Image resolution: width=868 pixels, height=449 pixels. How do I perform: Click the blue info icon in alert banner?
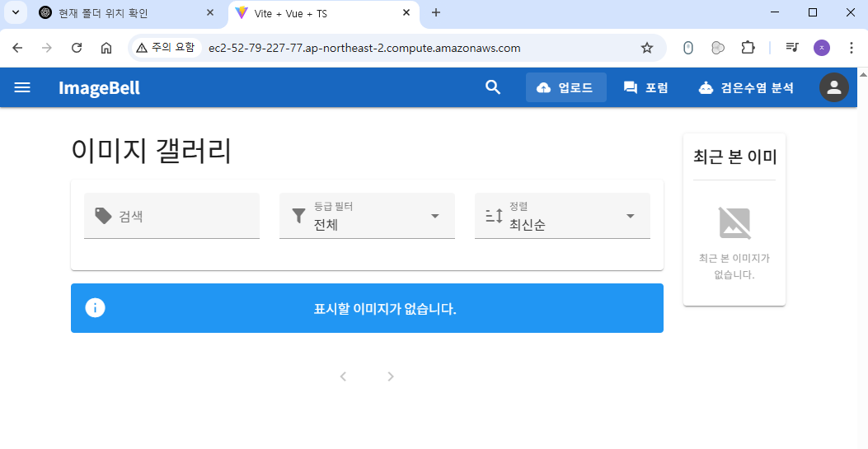pyautogui.click(x=96, y=308)
